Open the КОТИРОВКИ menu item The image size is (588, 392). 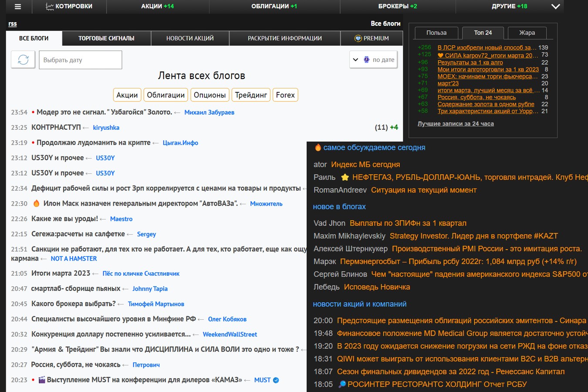(x=69, y=7)
